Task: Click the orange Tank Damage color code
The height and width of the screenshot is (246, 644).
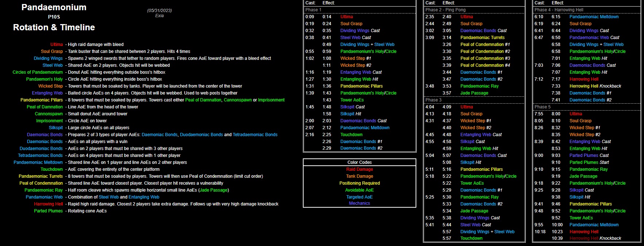Action: 359,176
